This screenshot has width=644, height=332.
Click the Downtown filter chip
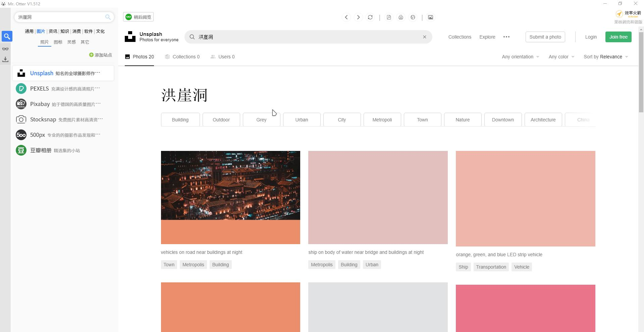pos(503,120)
